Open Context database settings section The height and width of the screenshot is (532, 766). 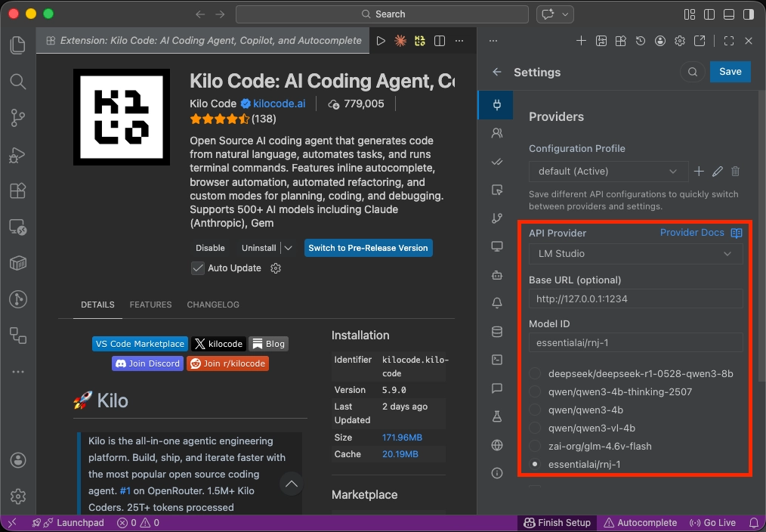497,332
